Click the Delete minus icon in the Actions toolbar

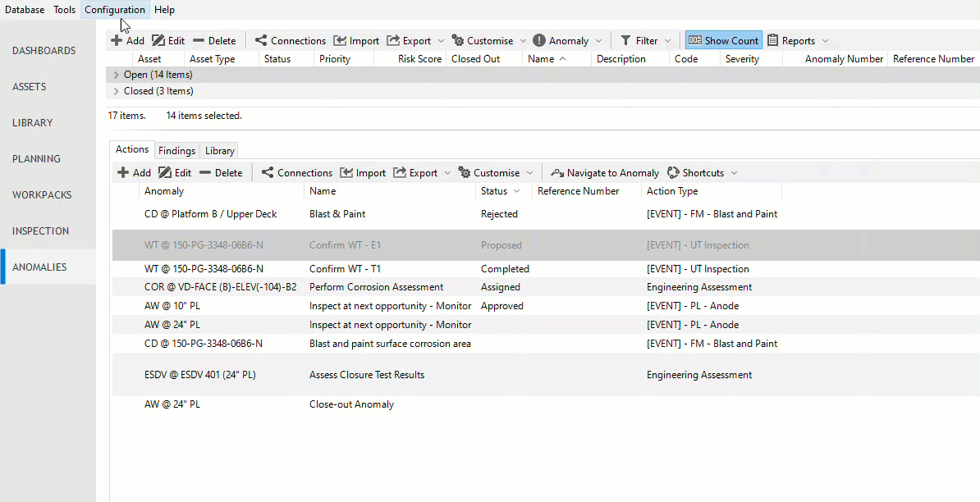click(x=205, y=173)
